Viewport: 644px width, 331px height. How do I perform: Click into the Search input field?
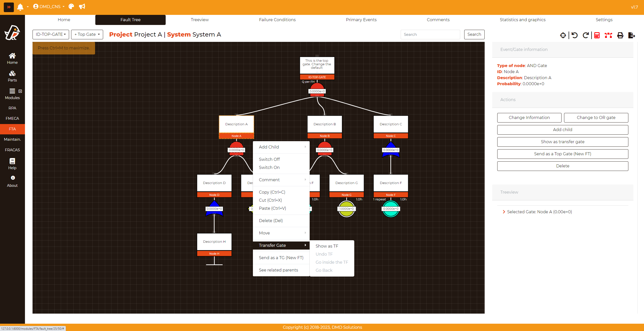coord(430,35)
